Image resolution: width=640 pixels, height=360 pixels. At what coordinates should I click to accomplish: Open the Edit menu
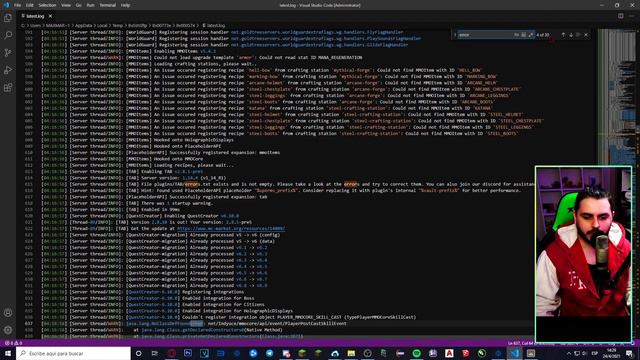click(30, 5)
